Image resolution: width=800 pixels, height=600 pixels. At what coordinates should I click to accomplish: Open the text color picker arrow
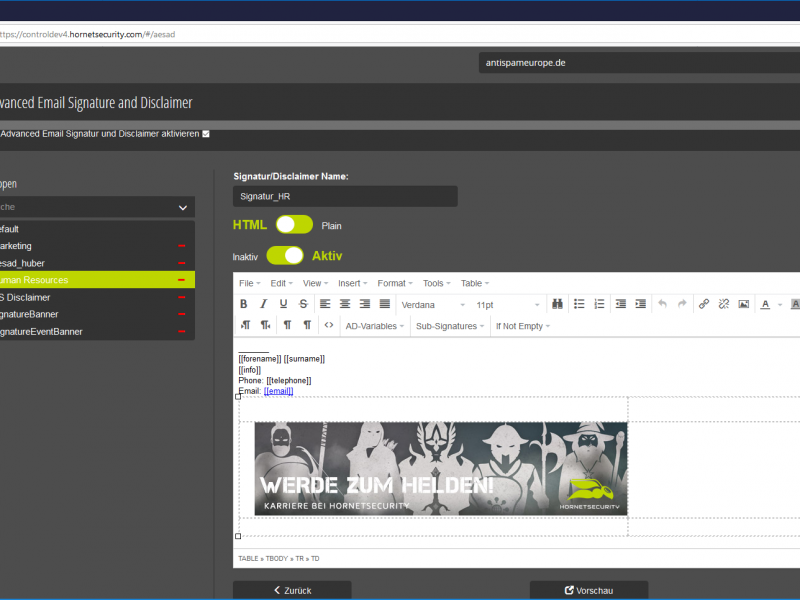pos(780,305)
